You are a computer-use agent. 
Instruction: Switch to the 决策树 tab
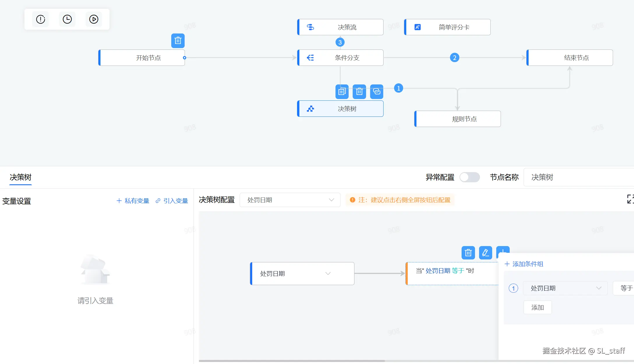coord(20,177)
